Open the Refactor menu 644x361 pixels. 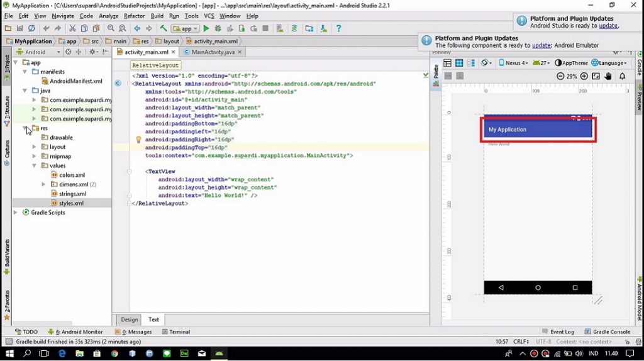point(134,16)
